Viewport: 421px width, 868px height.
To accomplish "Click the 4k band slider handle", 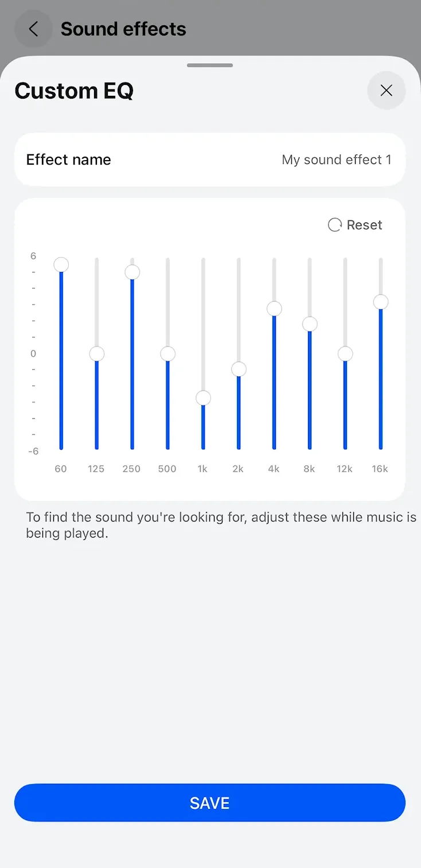I will (274, 309).
